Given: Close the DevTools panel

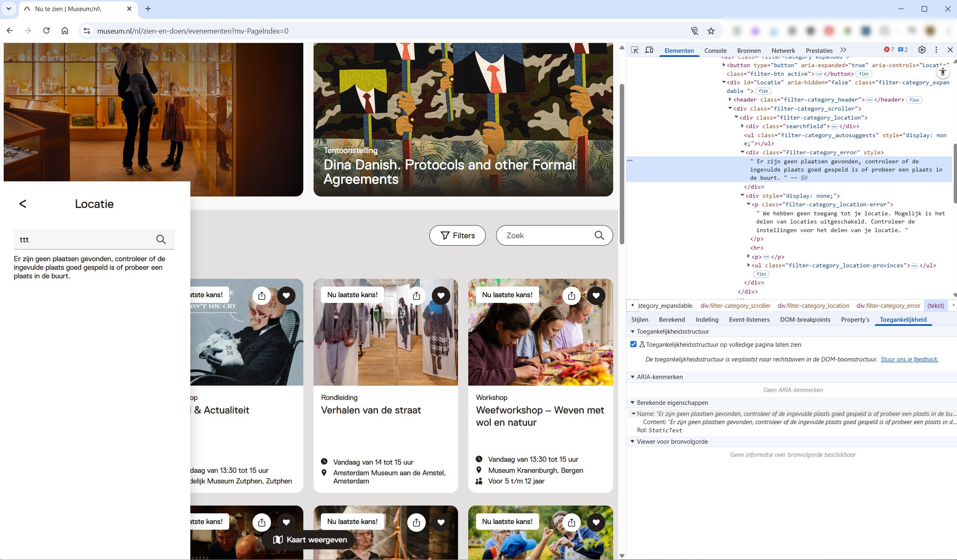Looking at the screenshot, I should (950, 50).
